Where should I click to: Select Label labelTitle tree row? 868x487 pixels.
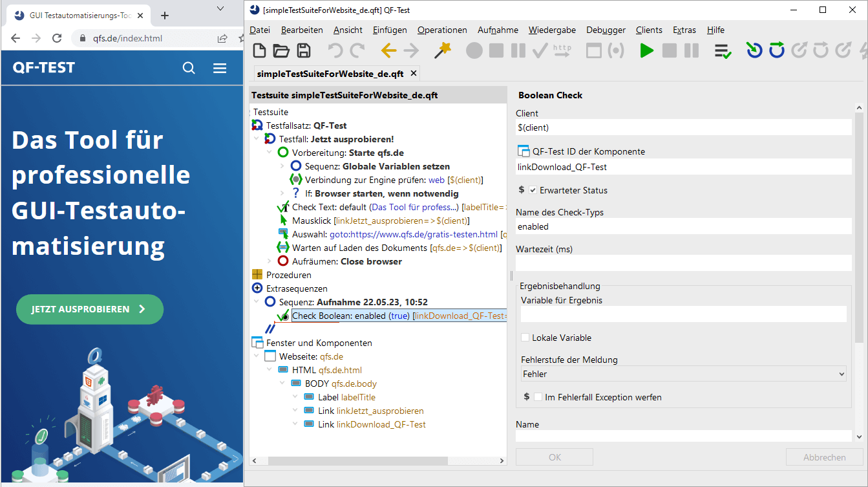point(340,397)
